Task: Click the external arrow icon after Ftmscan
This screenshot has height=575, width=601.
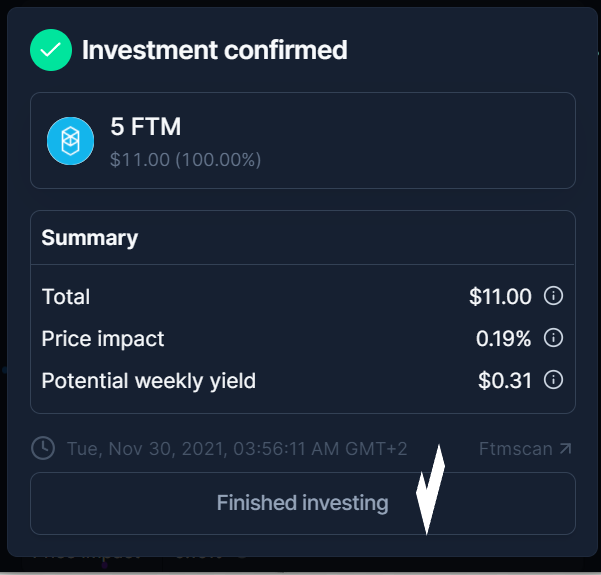Action: [567, 448]
